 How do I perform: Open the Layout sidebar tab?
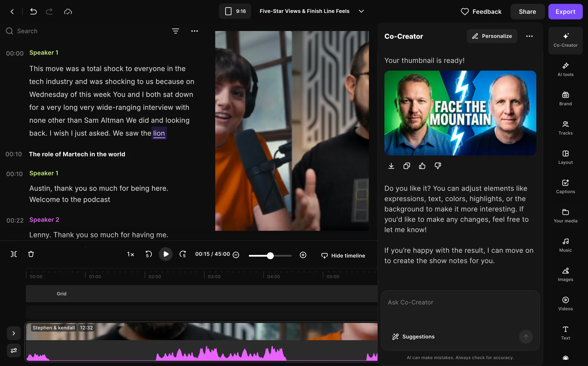coord(565,157)
